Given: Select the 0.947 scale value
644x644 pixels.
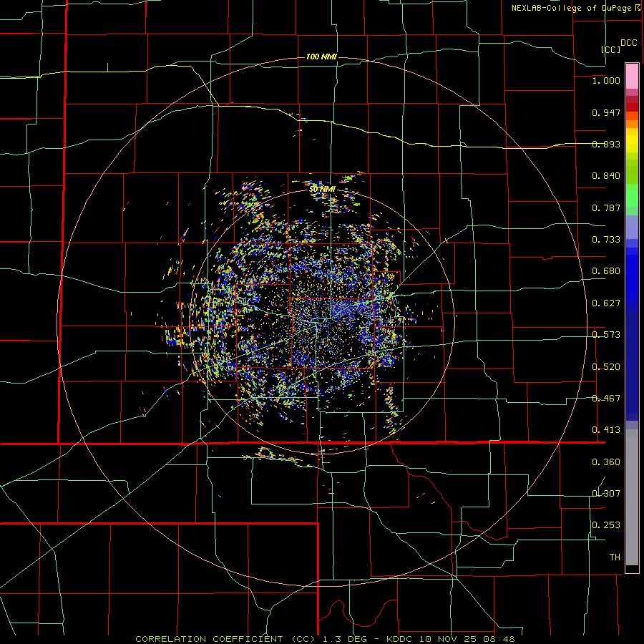Looking at the screenshot, I should (606, 112).
